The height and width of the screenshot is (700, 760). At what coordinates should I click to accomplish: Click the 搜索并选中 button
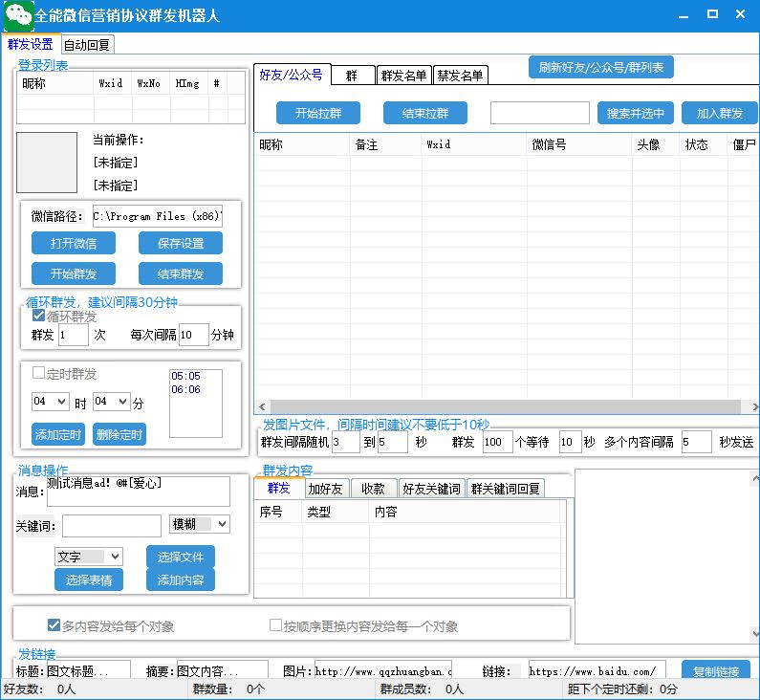tap(636, 113)
